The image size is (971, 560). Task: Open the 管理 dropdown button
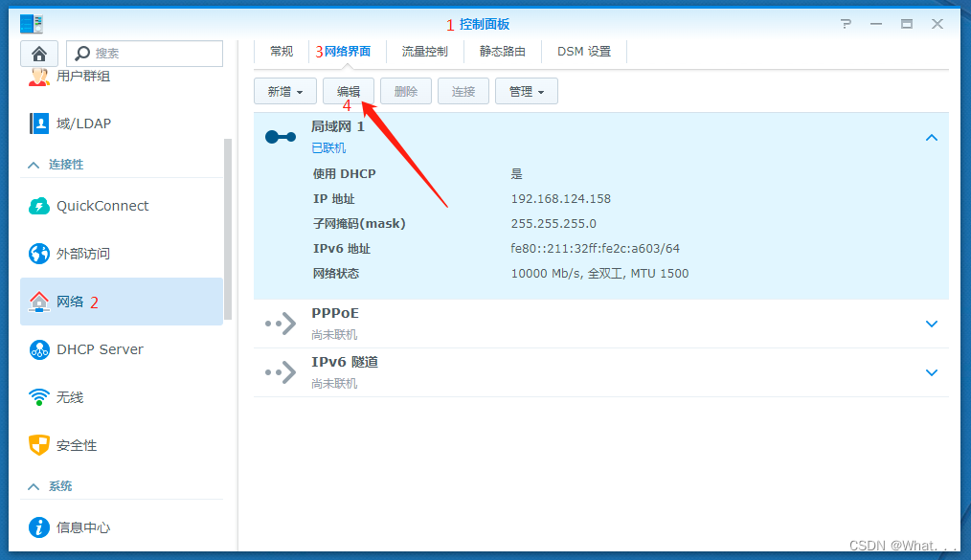pyautogui.click(x=527, y=91)
